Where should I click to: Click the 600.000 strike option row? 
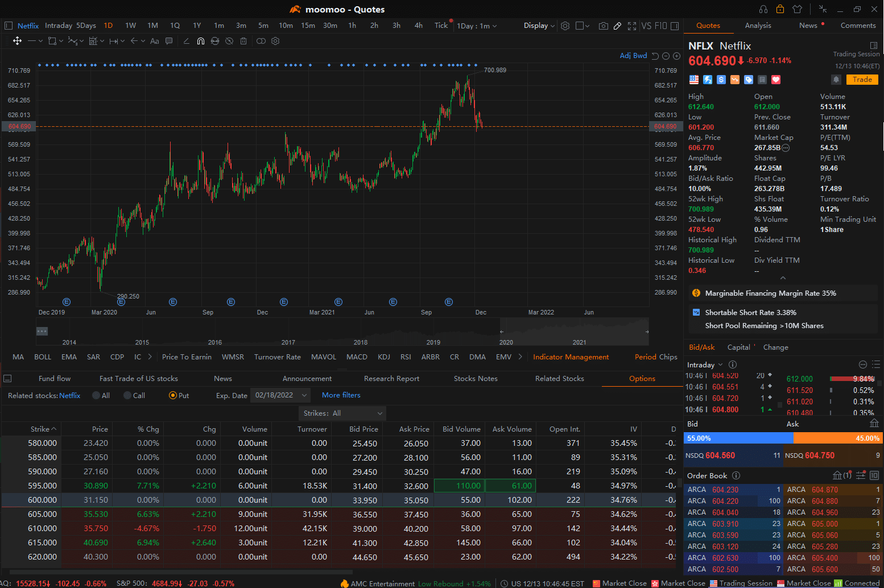(340, 500)
